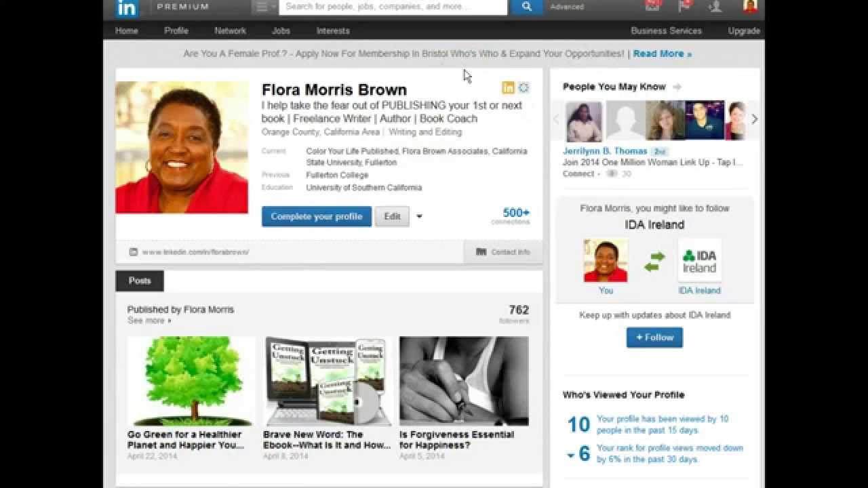Open the Home menu item

[127, 30]
